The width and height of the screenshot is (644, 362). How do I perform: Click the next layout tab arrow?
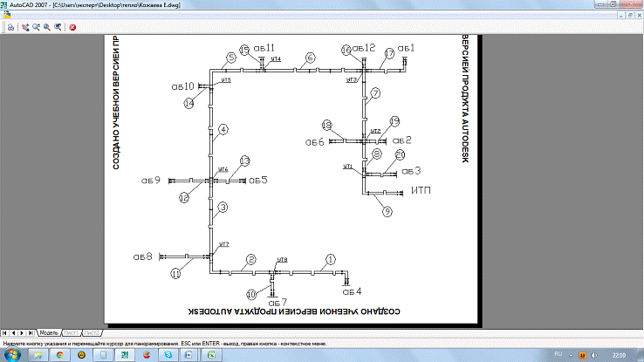22,333
